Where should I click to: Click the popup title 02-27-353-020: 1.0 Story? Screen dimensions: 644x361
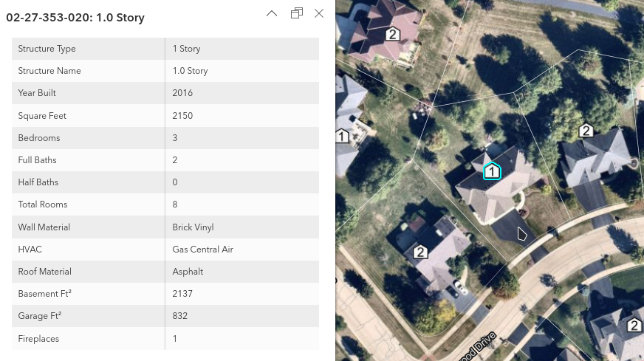75,17
